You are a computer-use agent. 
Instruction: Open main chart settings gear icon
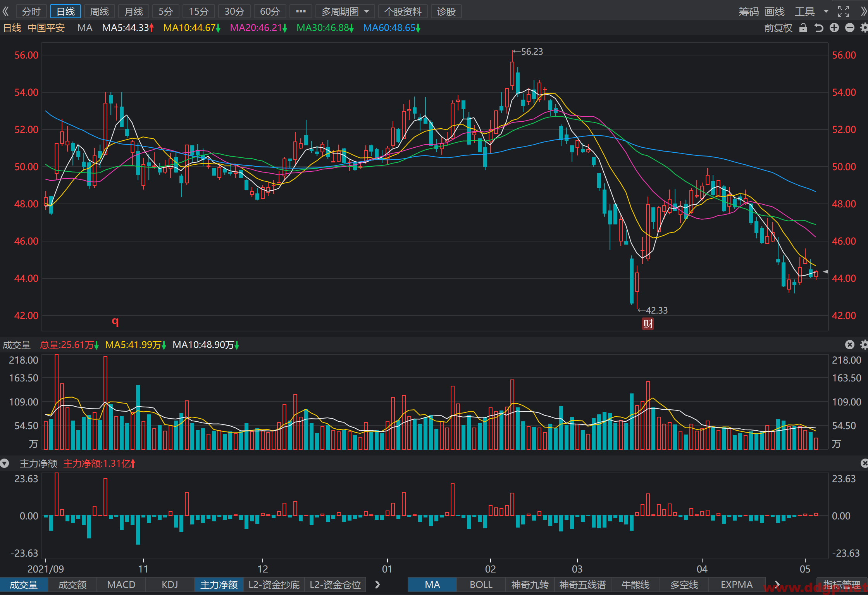(864, 28)
